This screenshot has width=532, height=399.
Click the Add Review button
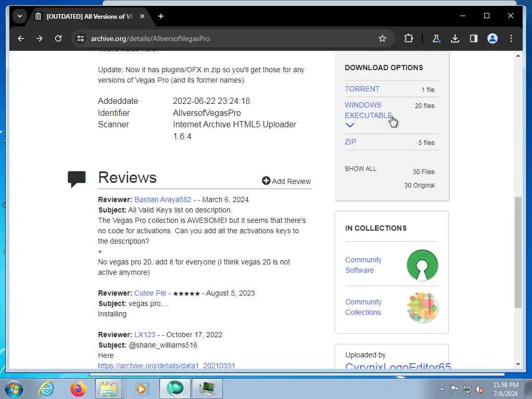pyautogui.click(x=286, y=181)
